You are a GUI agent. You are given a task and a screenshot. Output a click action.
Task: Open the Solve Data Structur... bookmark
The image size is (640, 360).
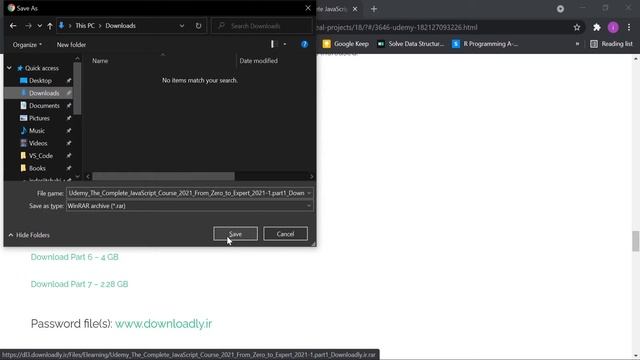pyautogui.click(x=411, y=44)
